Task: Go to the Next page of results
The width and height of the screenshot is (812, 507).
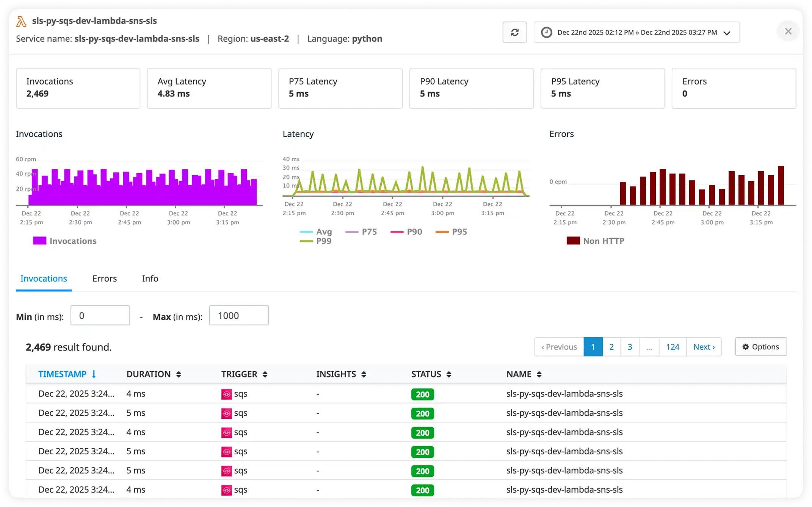Action: click(704, 347)
